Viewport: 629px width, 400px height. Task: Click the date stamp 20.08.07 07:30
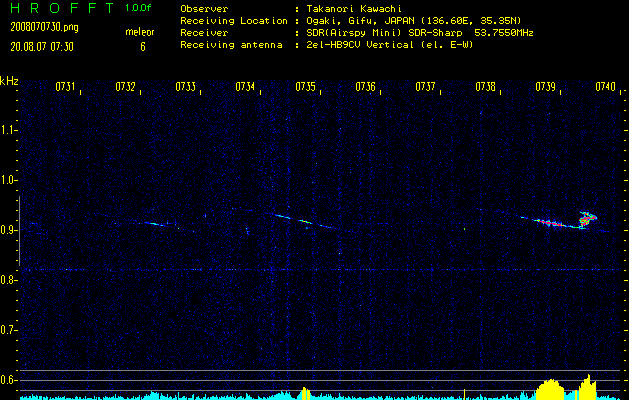pyautogui.click(x=42, y=47)
